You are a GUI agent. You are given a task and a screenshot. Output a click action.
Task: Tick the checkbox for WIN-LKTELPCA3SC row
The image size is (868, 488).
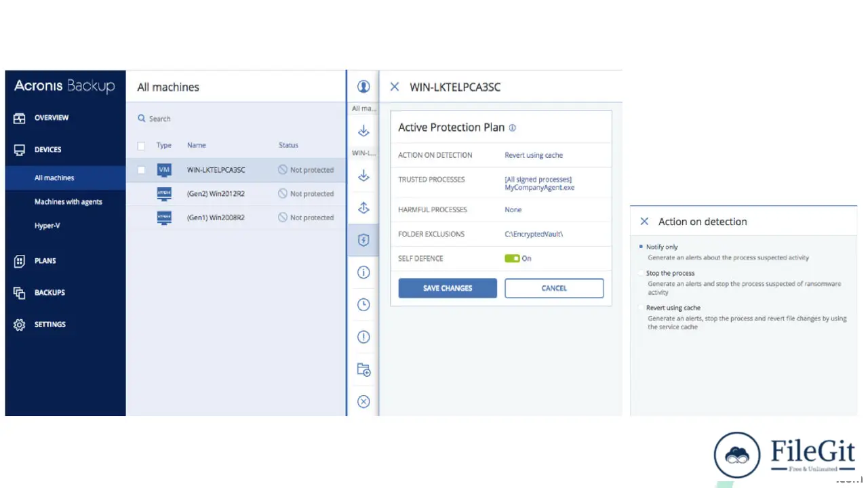coord(141,170)
